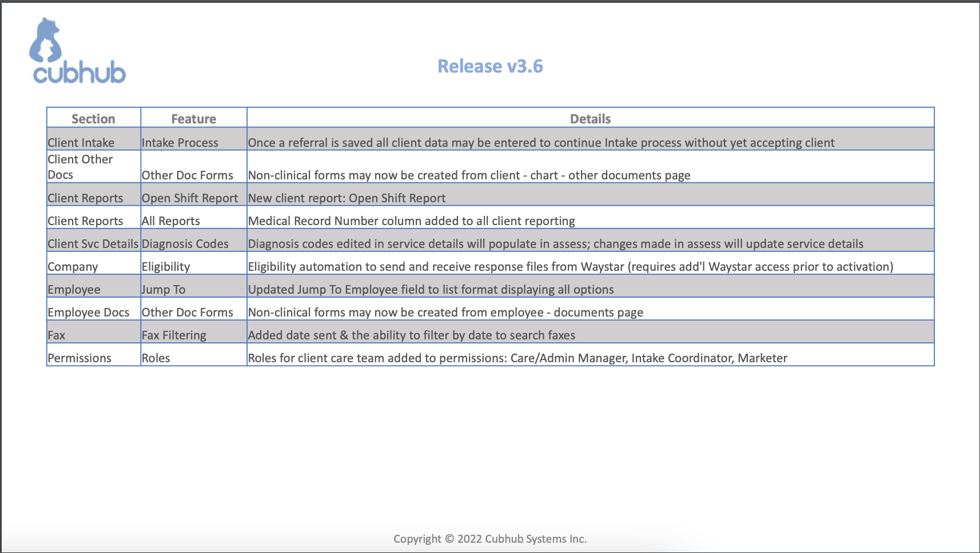Select the 'Employee Docs' section cell
The width and height of the screenshot is (980, 553).
pyautogui.click(x=94, y=309)
